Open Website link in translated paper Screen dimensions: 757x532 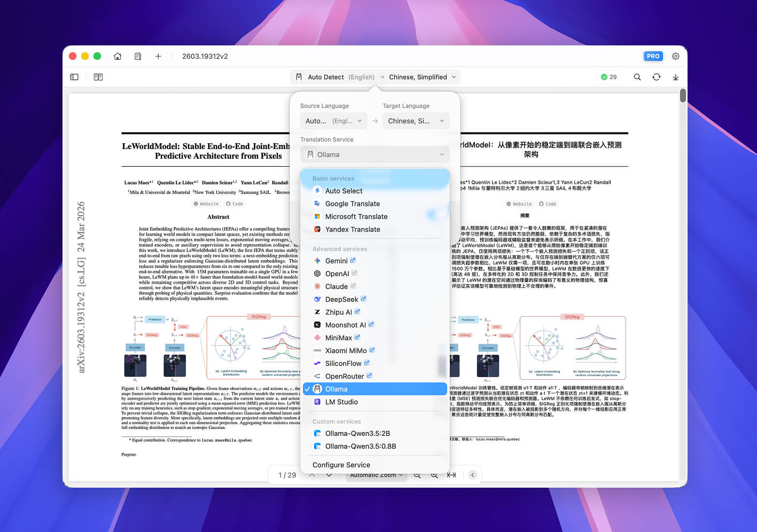click(519, 204)
